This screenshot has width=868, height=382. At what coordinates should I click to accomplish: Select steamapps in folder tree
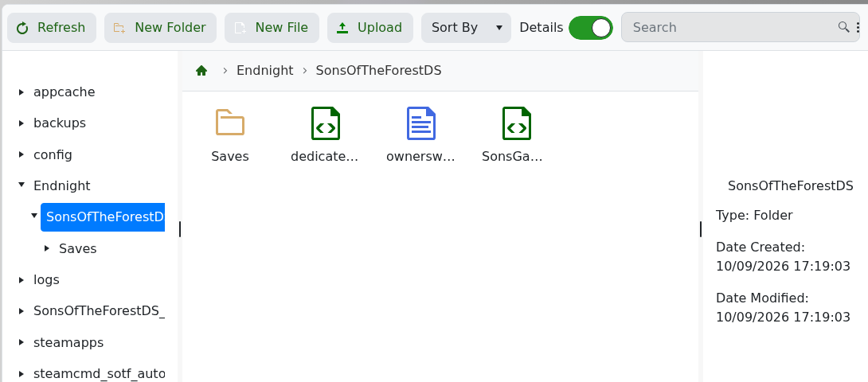coord(68,342)
